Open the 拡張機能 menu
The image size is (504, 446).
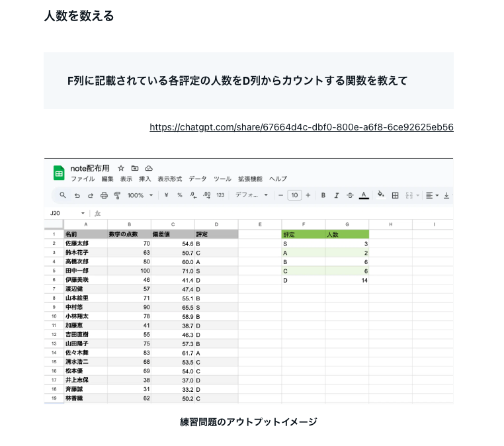click(250, 179)
